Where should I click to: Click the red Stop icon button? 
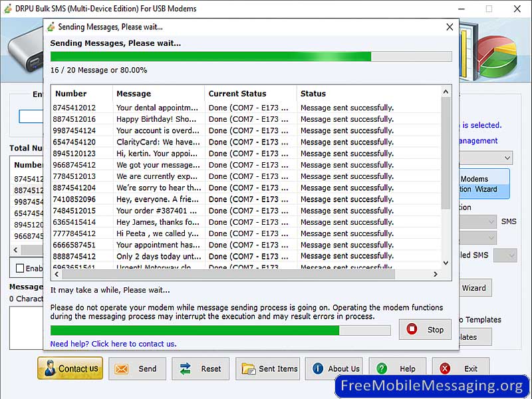412,329
